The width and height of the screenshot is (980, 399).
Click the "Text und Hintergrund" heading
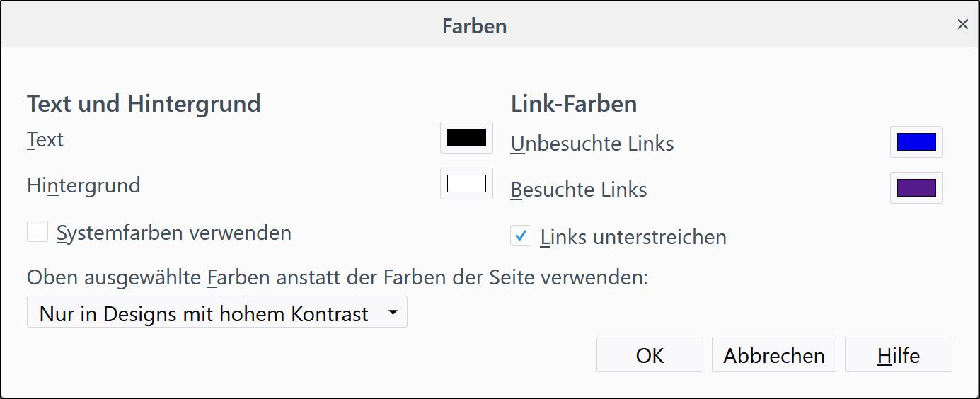point(144,104)
